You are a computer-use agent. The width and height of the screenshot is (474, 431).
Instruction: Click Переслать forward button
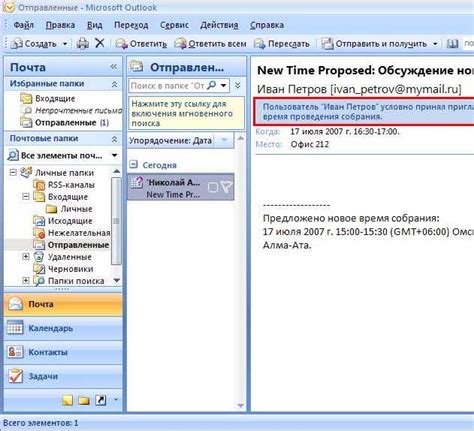(x=282, y=44)
